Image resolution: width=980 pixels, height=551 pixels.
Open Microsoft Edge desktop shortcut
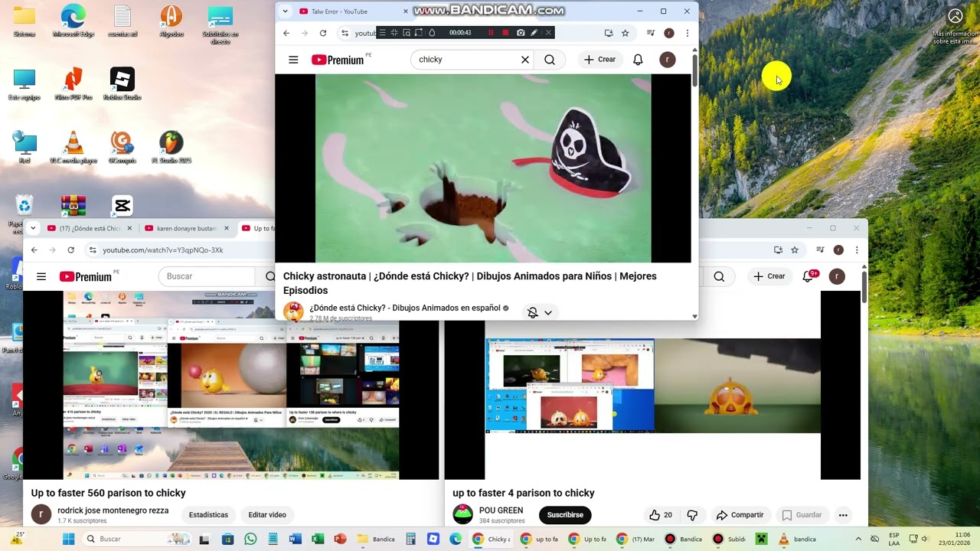pyautogui.click(x=73, y=21)
